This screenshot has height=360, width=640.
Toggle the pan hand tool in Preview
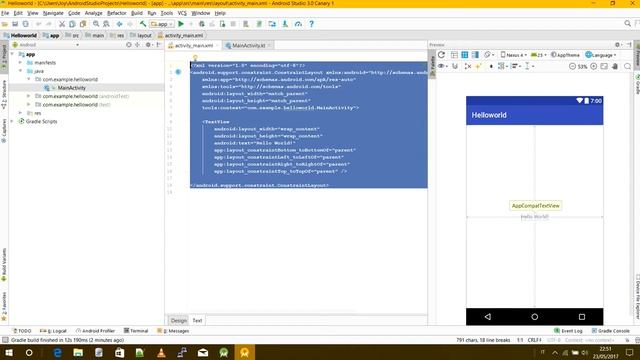point(615,66)
